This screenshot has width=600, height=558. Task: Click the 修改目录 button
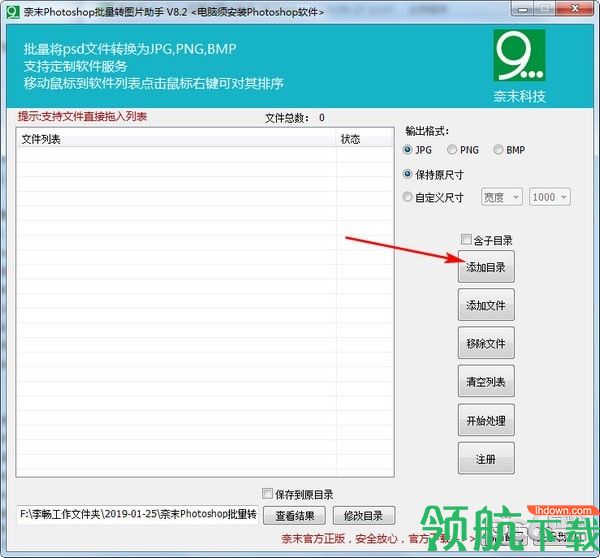pyautogui.click(x=364, y=516)
